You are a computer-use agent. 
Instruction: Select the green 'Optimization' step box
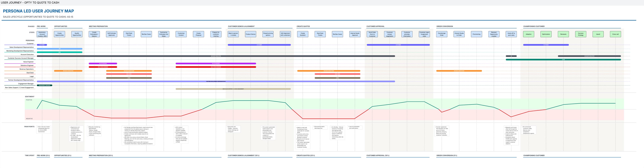point(546,34)
